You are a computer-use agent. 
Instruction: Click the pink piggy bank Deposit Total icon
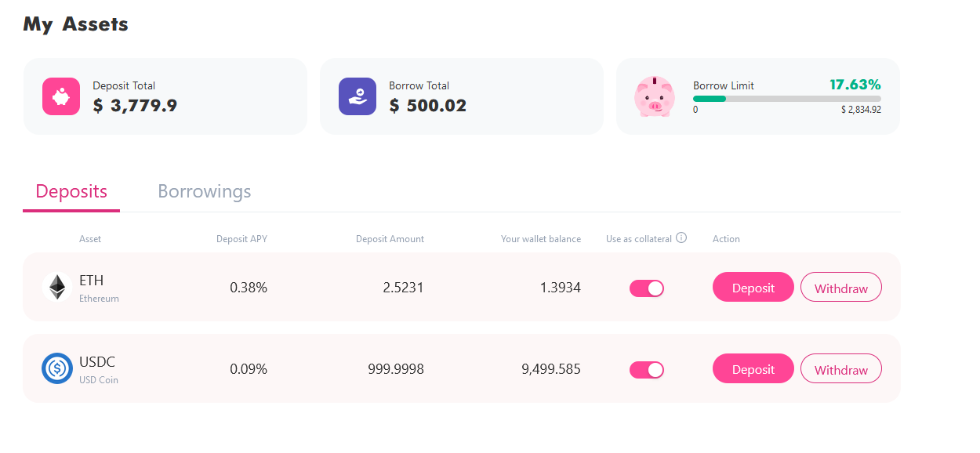(x=61, y=96)
